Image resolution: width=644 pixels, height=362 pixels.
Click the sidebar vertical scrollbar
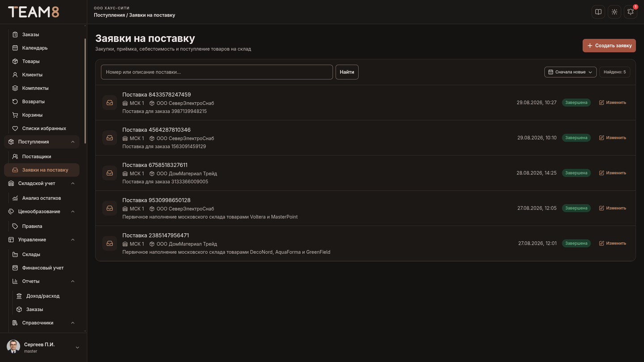(x=85, y=92)
